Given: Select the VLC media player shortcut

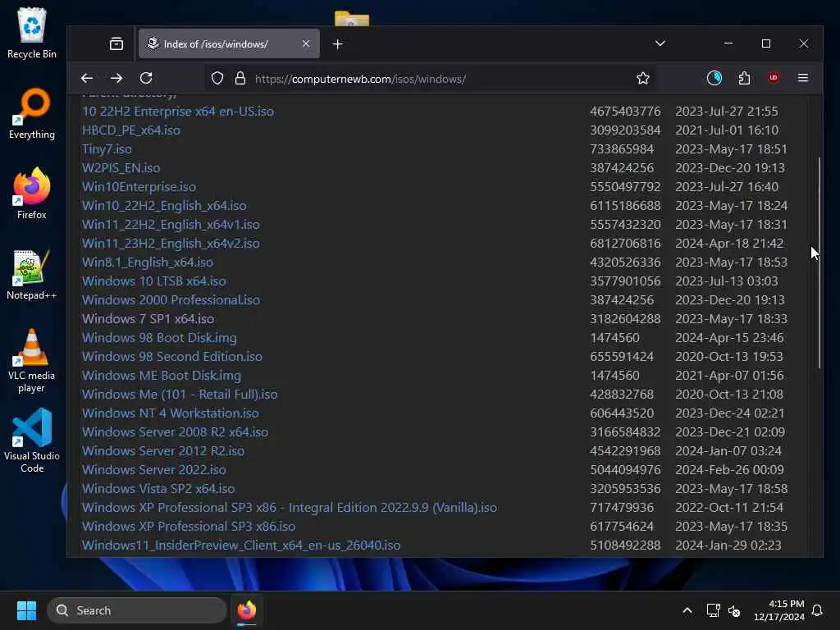Looking at the screenshot, I should pyautogui.click(x=32, y=360).
